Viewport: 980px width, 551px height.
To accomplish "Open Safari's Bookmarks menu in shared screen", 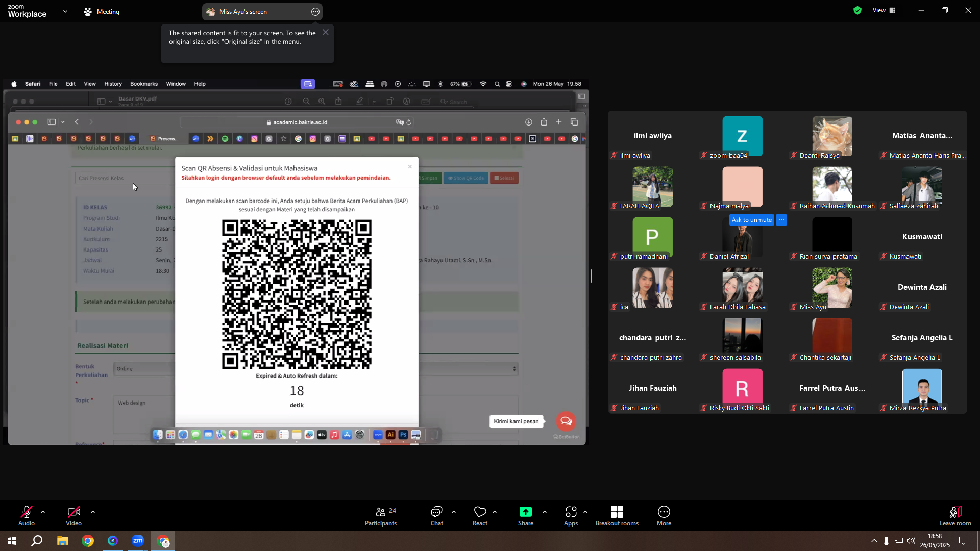I will point(144,84).
